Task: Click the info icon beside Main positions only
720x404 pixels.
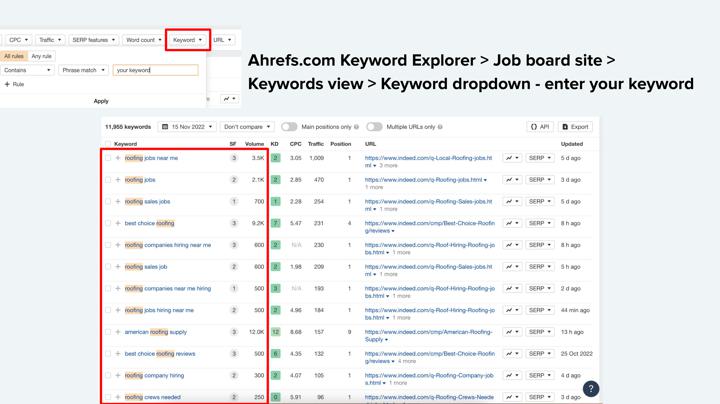Action: [356, 127]
